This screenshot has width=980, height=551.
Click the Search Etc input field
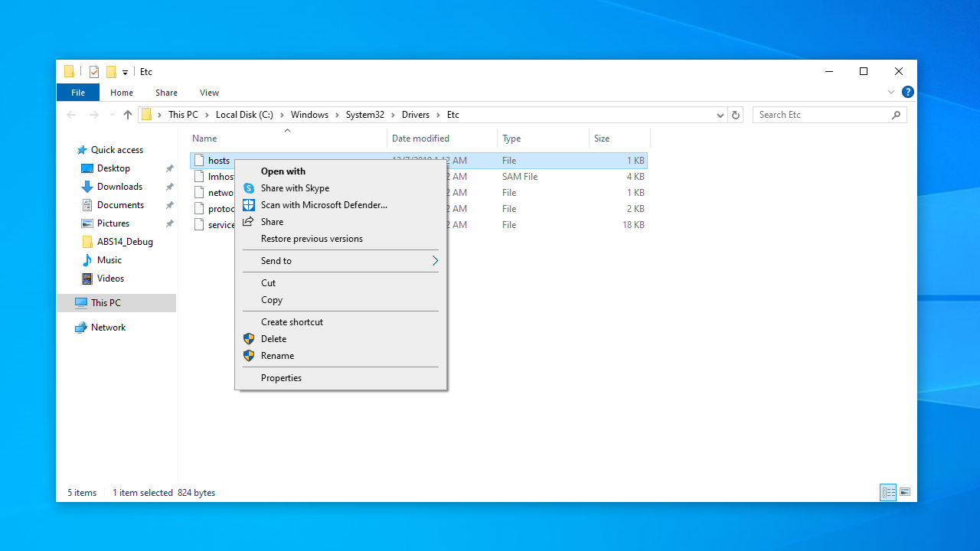[819, 115]
